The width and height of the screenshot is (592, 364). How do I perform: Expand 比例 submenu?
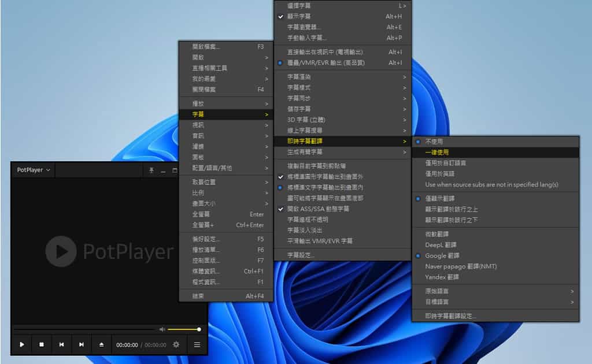pyautogui.click(x=226, y=193)
